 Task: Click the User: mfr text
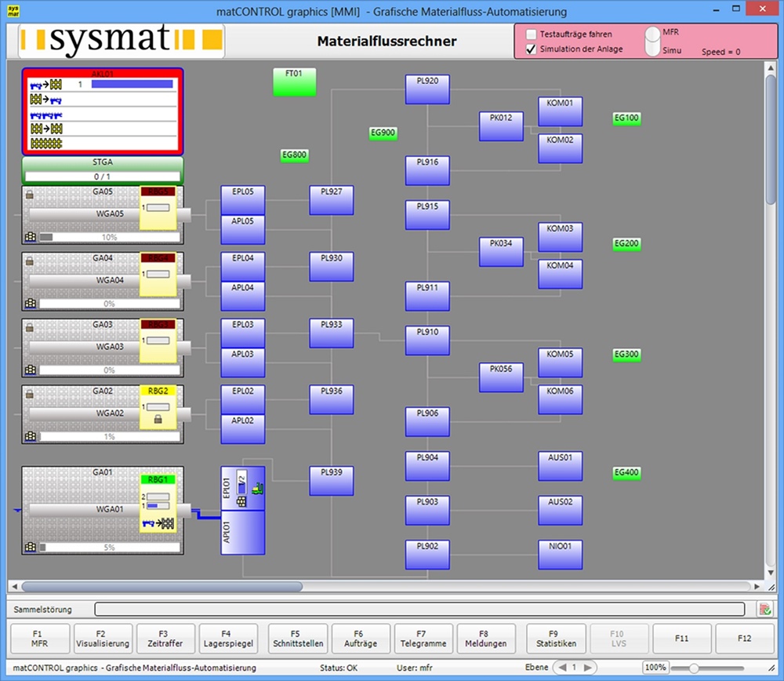pyautogui.click(x=415, y=668)
